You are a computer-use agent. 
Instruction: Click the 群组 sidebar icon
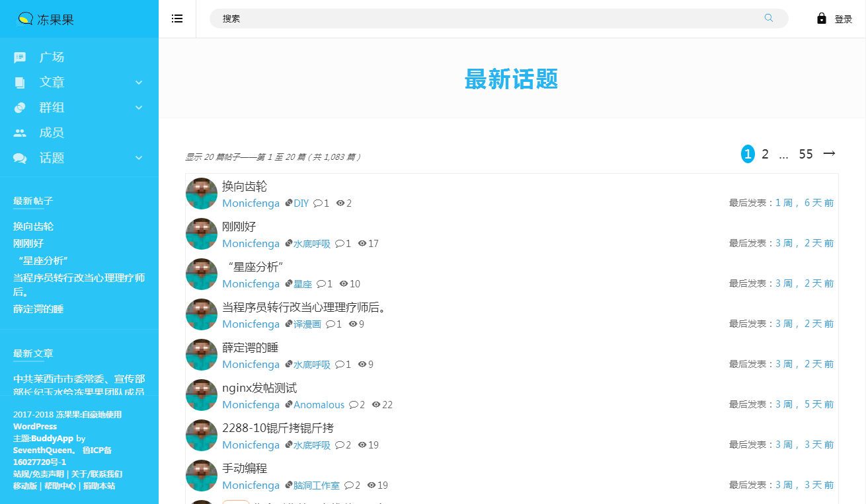tap(20, 108)
